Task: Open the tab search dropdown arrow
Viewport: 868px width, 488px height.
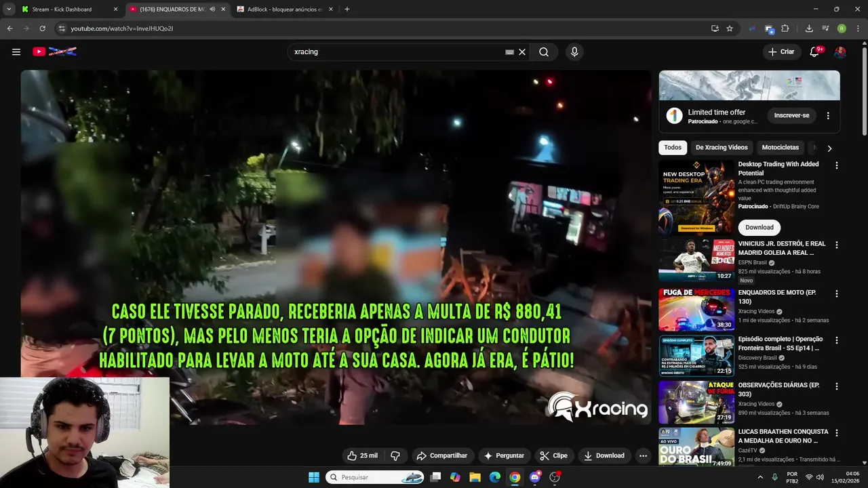Action: (x=9, y=9)
